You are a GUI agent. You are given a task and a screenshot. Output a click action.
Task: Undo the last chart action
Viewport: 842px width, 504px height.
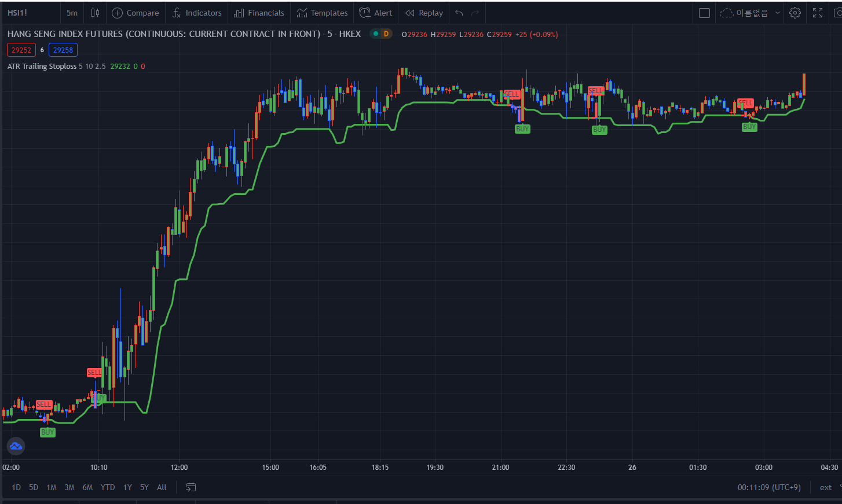pyautogui.click(x=459, y=13)
